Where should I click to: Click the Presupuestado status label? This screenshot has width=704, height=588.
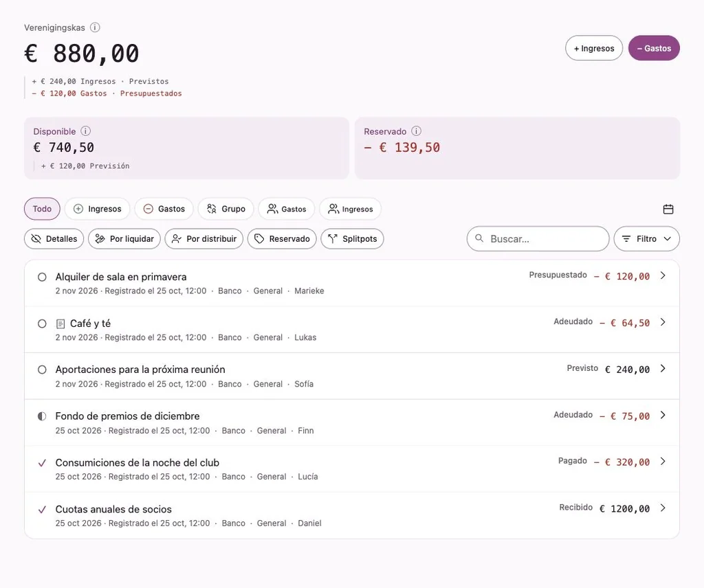pyautogui.click(x=558, y=275)
